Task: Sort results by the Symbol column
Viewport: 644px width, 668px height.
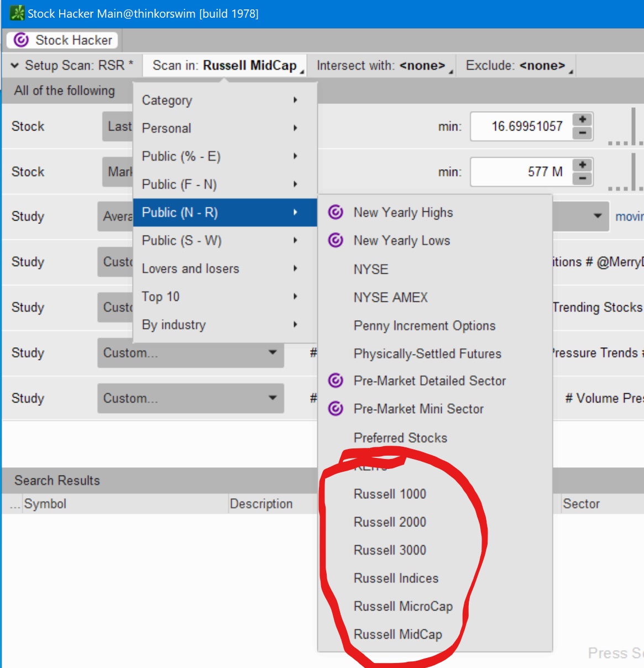Action: tap(125, 504)
